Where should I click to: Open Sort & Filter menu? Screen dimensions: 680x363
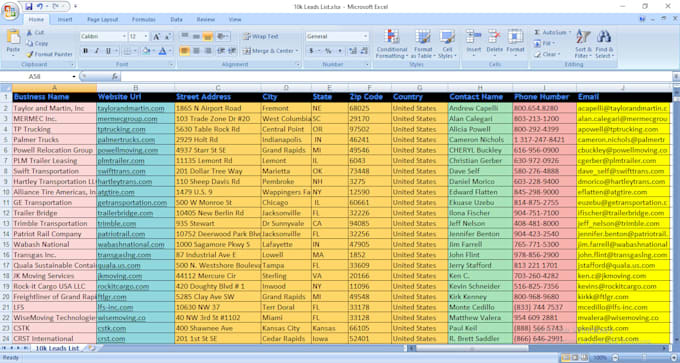click(583, 44)
